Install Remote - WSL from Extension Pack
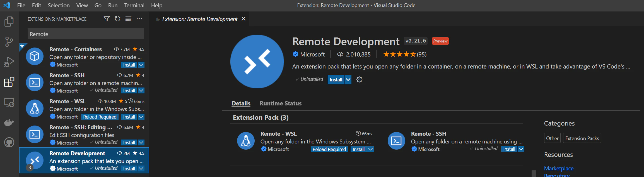This screenshot has height=177, width=644. point(359,149)
